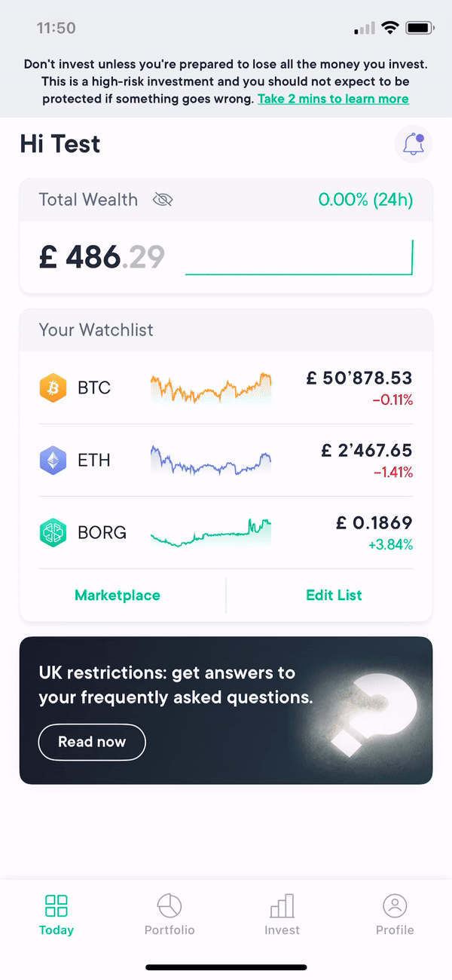Tap the £486.29 total wealth amount

click(102, 257)
